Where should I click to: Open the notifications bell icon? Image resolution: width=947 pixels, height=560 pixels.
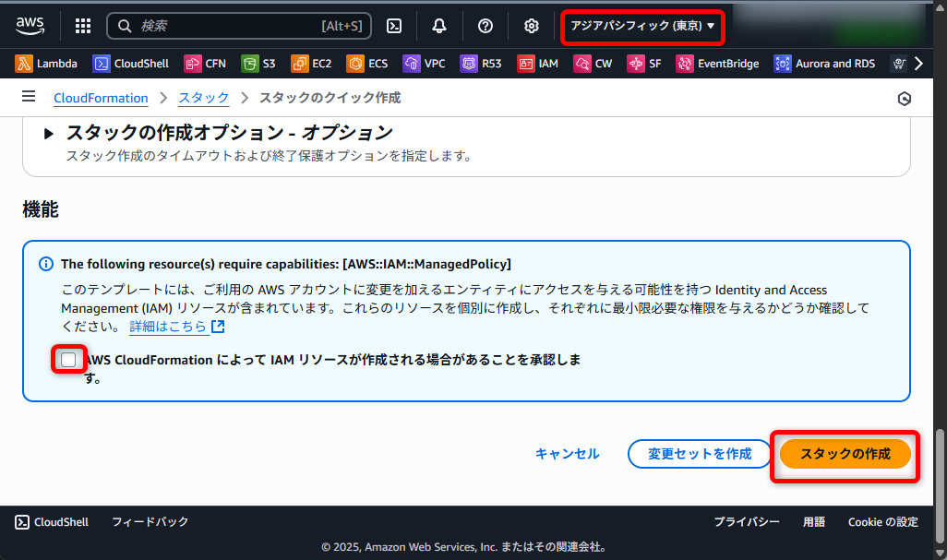[439, 26]
